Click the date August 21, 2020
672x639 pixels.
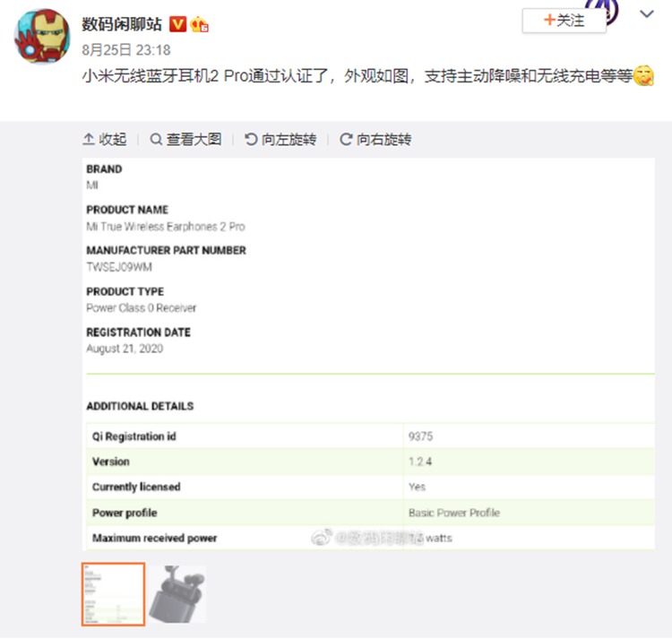(125, 349)
